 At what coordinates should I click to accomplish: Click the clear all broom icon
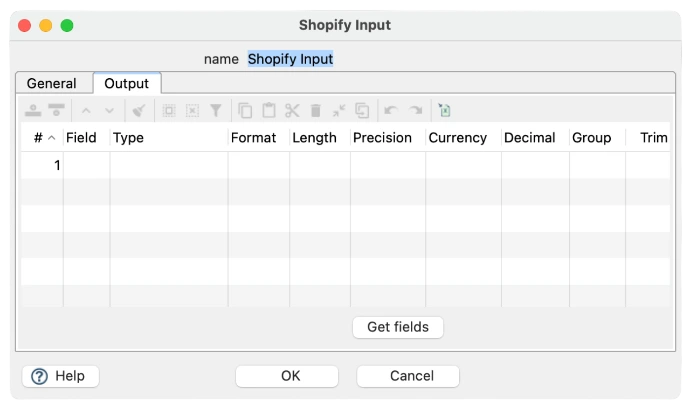point(139,110)
